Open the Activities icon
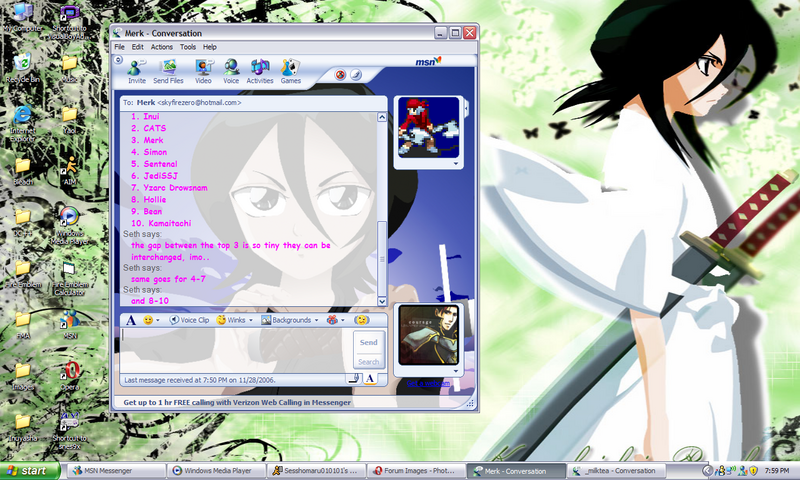The height and width of the screenshot is (480, 800). (260, 71)
